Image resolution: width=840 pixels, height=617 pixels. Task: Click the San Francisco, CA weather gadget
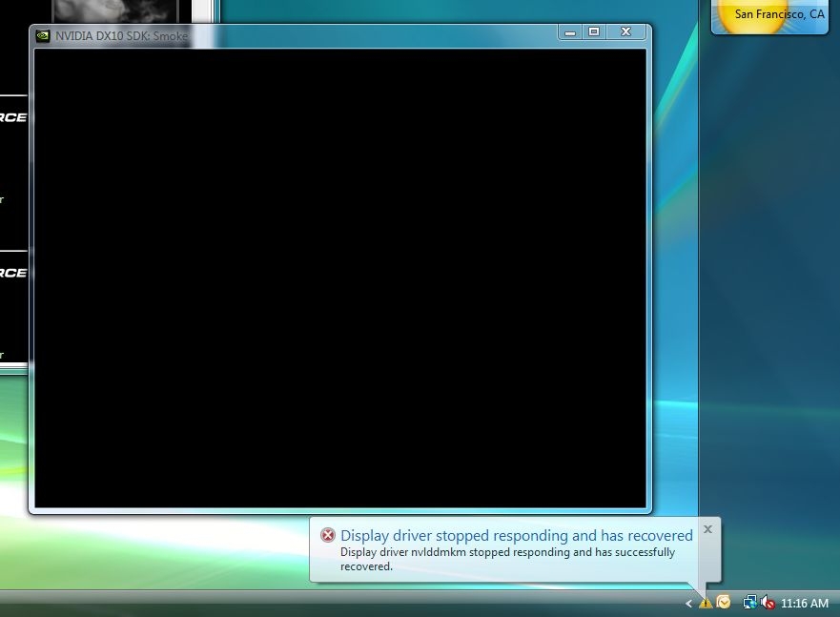(x=779, y=14)
